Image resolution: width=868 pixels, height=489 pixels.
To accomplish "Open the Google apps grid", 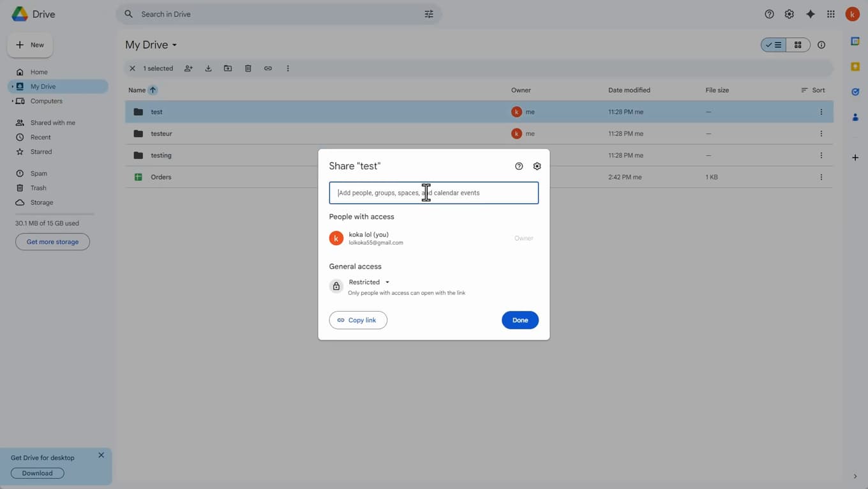I will pyautogui.click(x=831, y=14).
